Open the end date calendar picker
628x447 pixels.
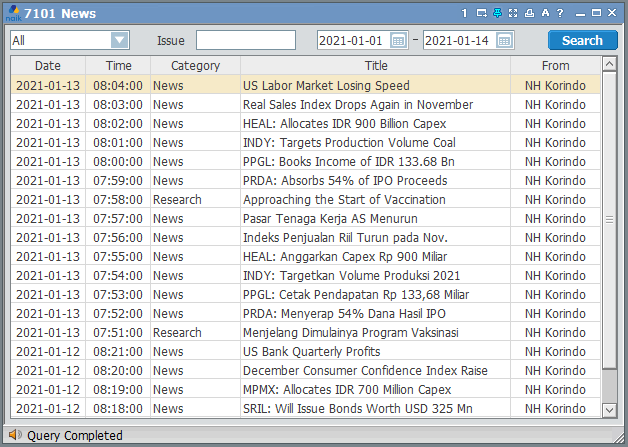click(504, 40)
